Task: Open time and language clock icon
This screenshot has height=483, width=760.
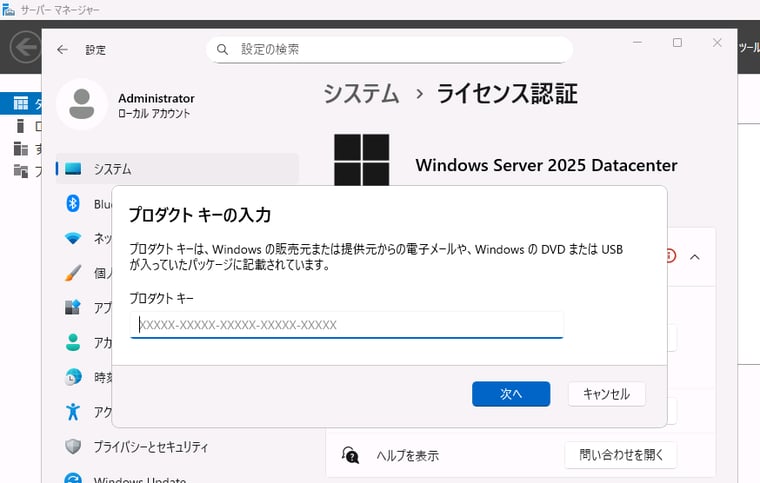Action: coord(73,376)
